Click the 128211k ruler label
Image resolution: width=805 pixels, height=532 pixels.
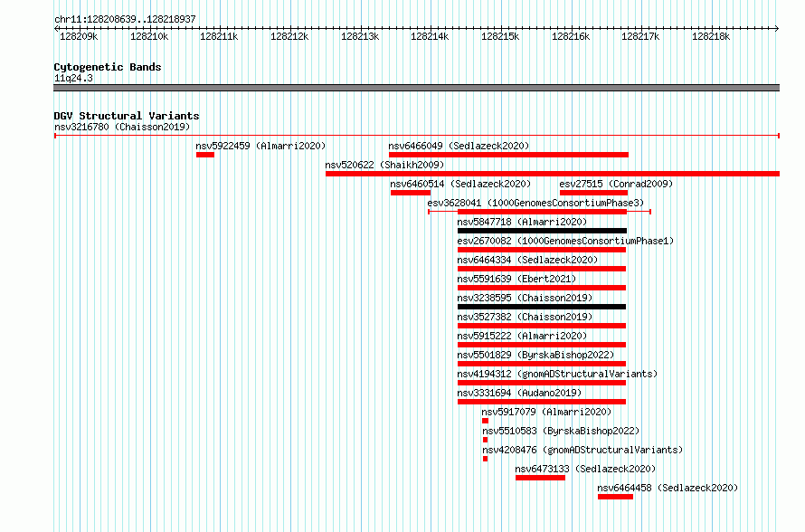point(219,36)
